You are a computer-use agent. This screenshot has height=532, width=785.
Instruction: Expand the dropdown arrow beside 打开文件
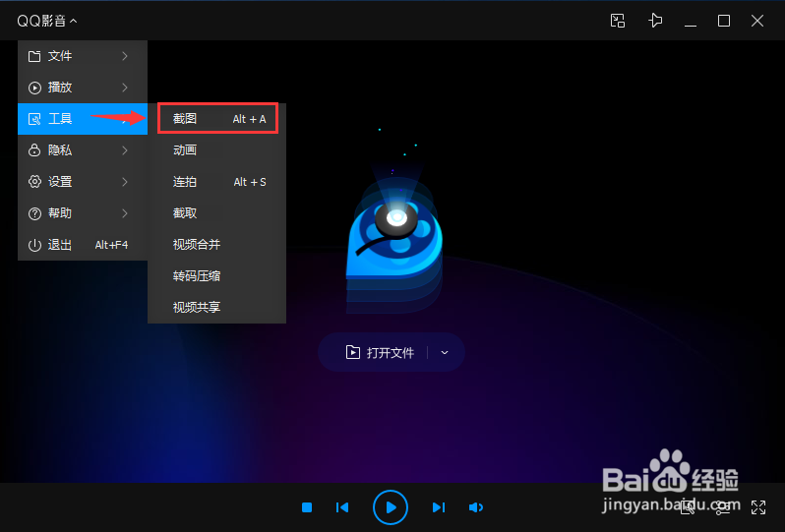coord(444,353)
